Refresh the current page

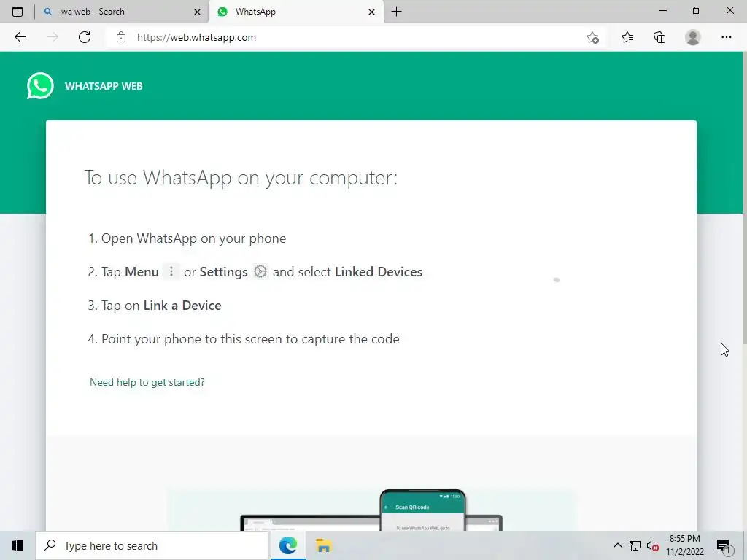coord(85,37)
